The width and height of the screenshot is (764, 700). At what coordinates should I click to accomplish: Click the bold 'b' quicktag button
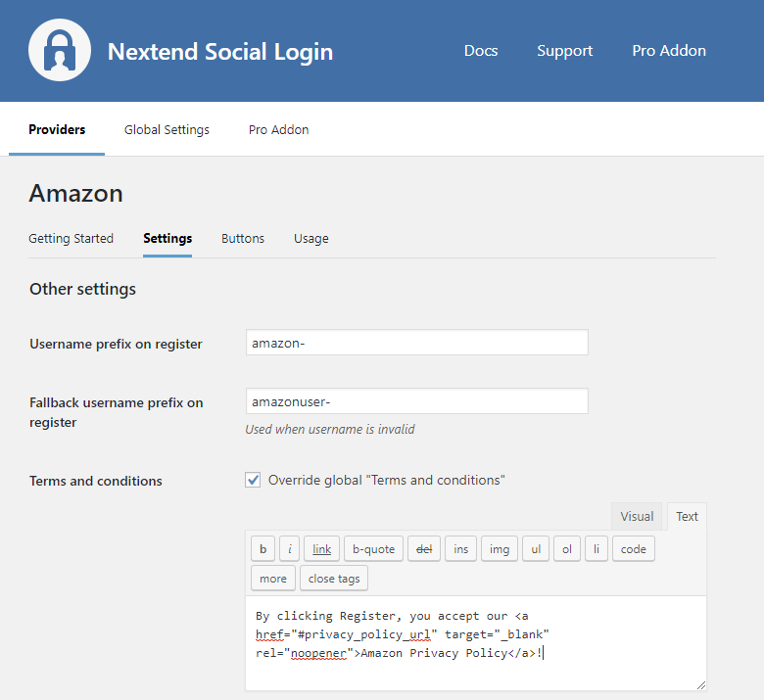263,549
